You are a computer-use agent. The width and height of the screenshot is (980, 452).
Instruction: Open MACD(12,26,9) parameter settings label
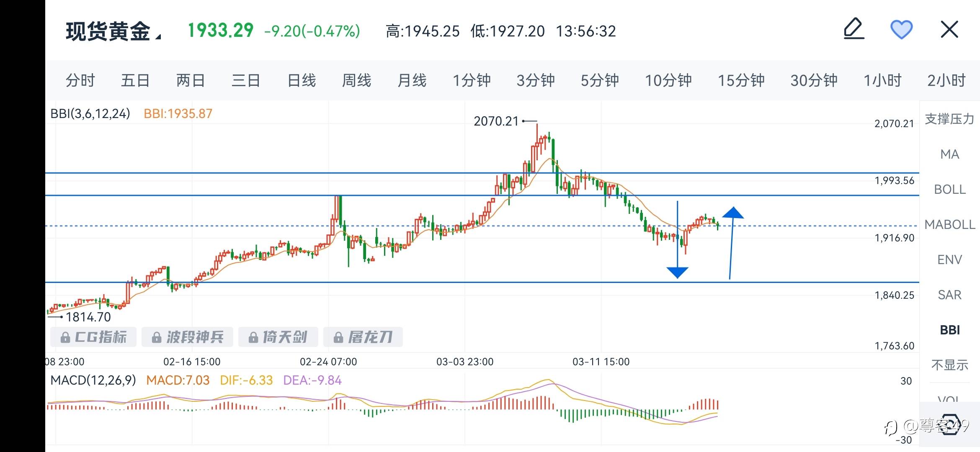pos(93,380)
